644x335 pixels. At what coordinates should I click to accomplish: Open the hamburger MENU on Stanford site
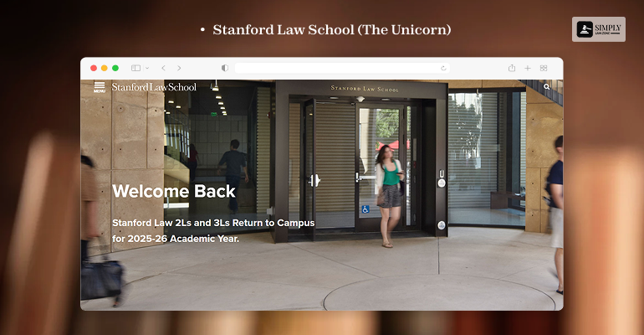tap(100, 87)
